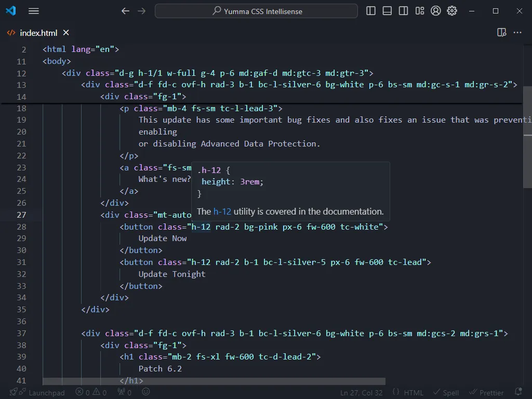
Task: Open the hamburger application menu
Action: 34,11
